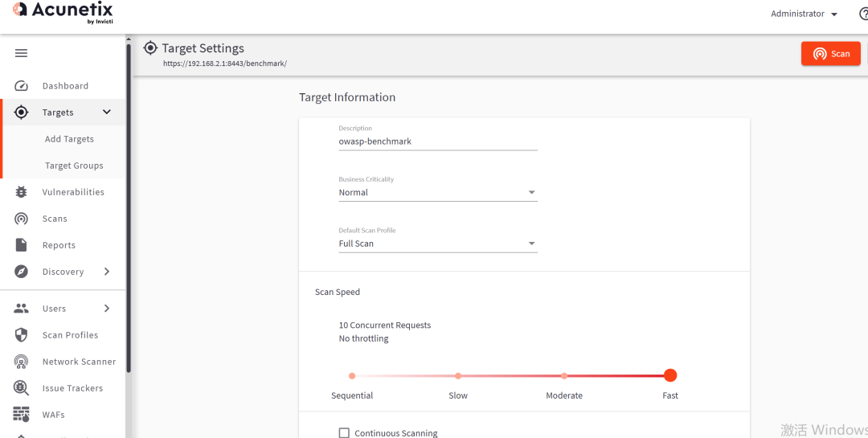Expand the Users submenu chevron
The height and width of the screenshot is (438, 868).
pyautogui.click(x=107, y=309)
